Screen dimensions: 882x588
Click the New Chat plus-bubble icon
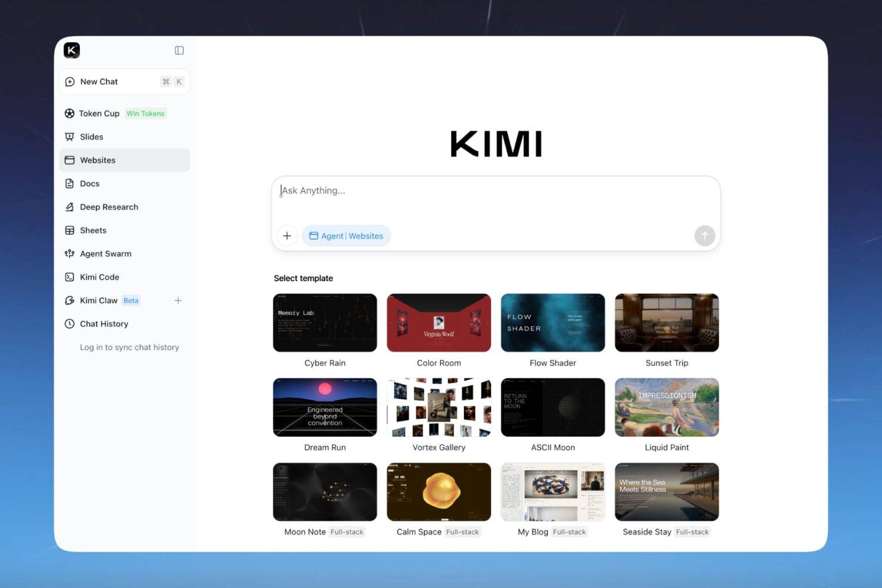[x=70, y=82]
